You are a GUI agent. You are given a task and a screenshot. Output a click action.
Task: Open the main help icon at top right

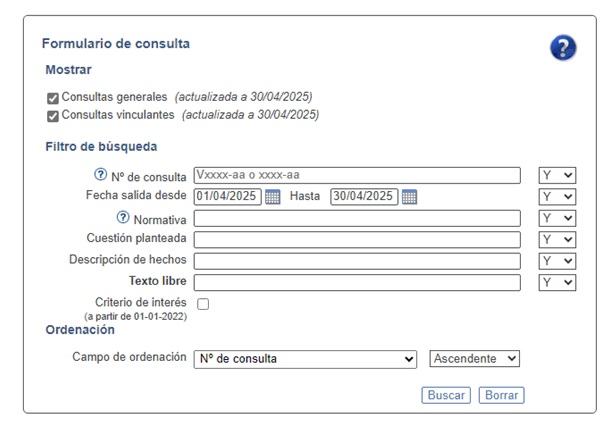[563, 47]
